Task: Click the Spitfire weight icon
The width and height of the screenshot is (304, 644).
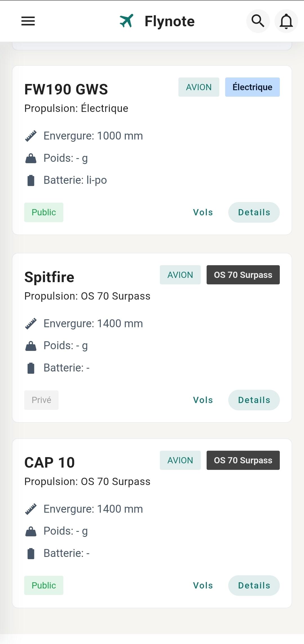Action: (31, 346)
